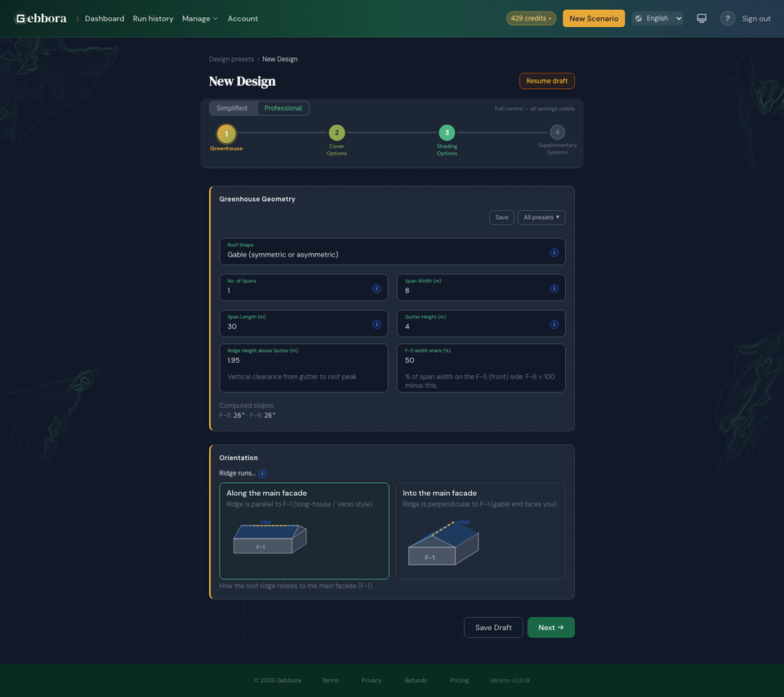
Task: Open Account page
Action: 243,19
